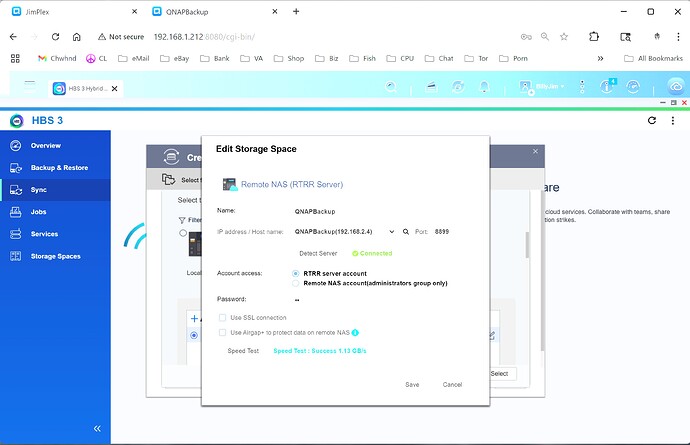
Task: Open QTS notifications bell icon
Action: [484, 87]
